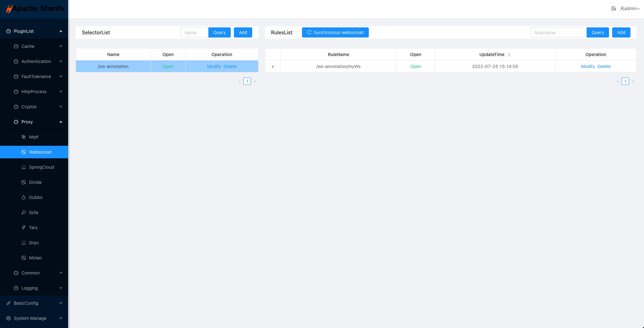The height and width of the screenshot is (328, 644).
Task: Click the Mqtt plugin icon in sidebar
Action: (24, 137)
